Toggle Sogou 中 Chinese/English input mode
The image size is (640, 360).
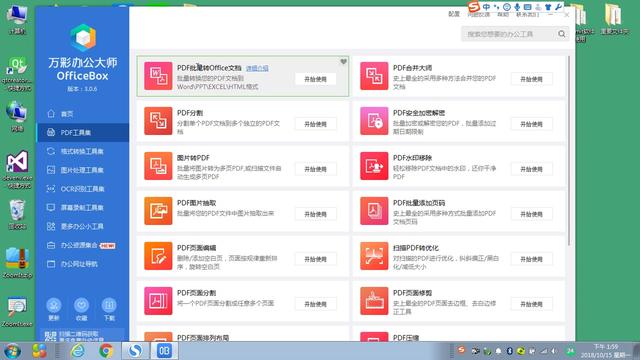487,7
